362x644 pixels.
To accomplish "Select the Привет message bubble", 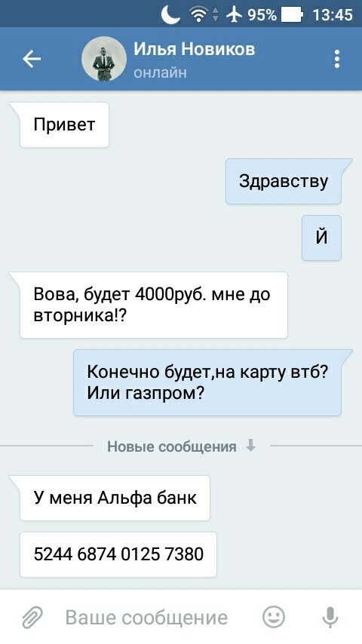I will click(x=65, y=124).
